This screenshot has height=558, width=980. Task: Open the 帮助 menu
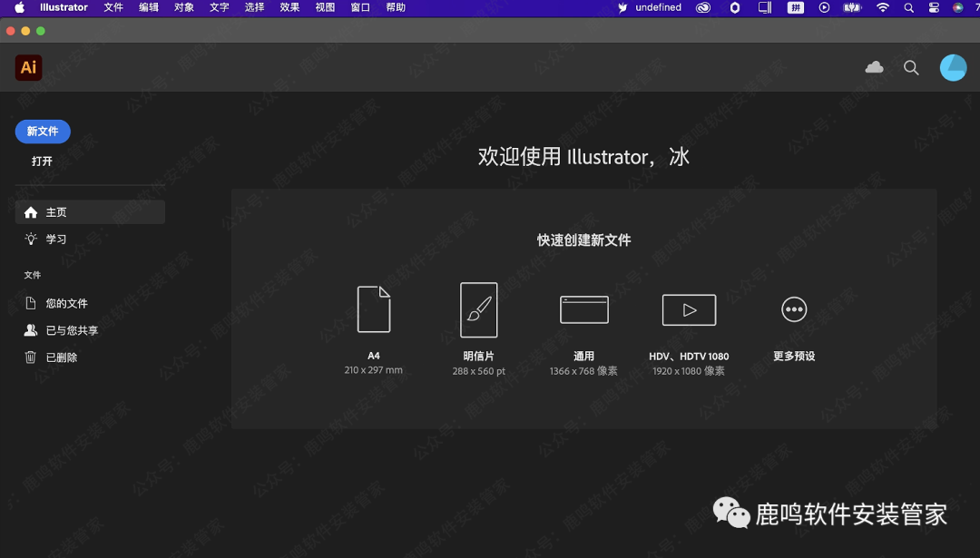[396, 7]
